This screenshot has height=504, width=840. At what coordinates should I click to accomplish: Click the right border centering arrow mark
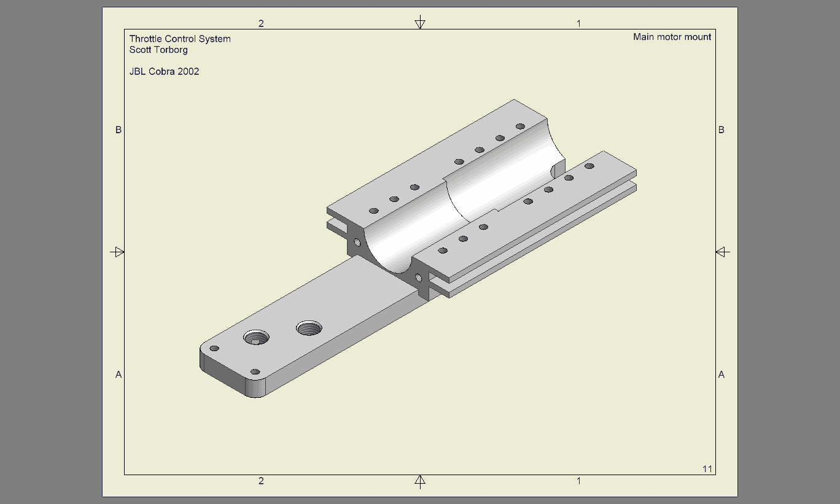click(x=723, y=252)
